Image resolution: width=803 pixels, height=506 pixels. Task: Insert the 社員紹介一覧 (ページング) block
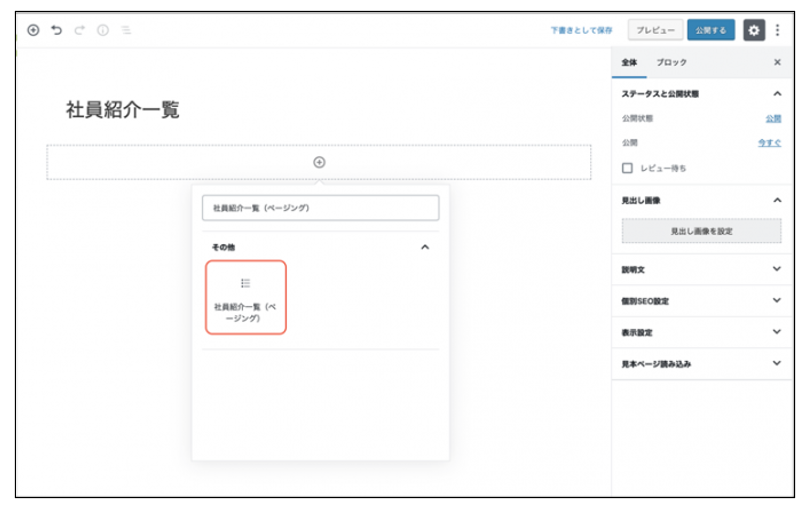tap(246, 297)
